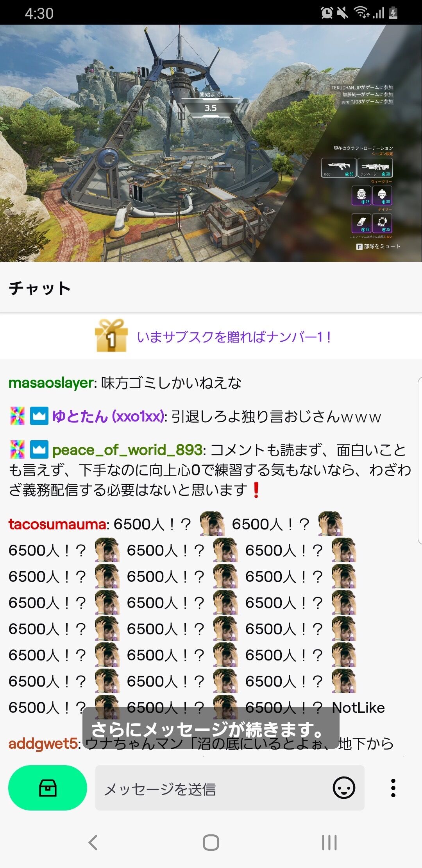Viewport: 422px width, 868px height.
Task: Open masaoslayer's user profile
Action: (51, 382)
